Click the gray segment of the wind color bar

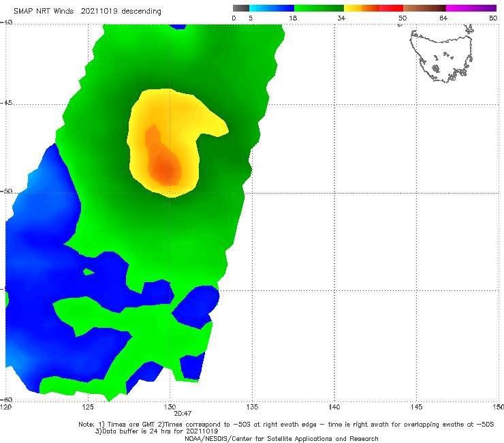[x=241, y=8]
